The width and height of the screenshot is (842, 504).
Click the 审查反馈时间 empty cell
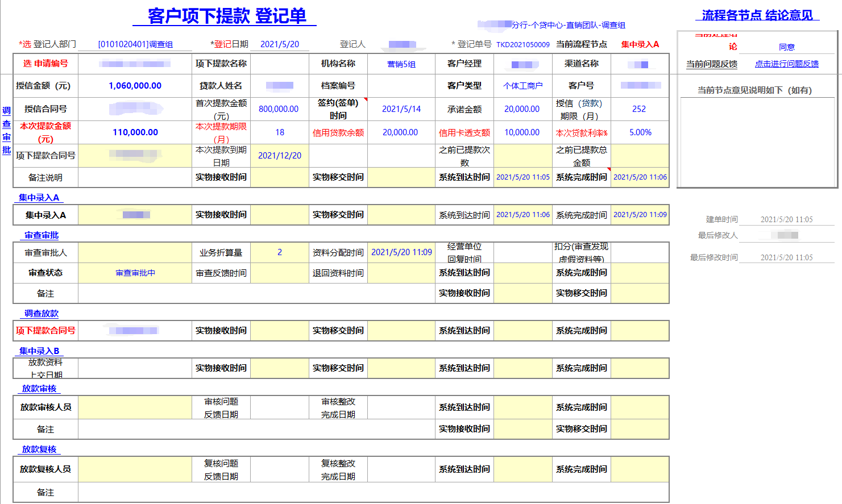[280, 273]
